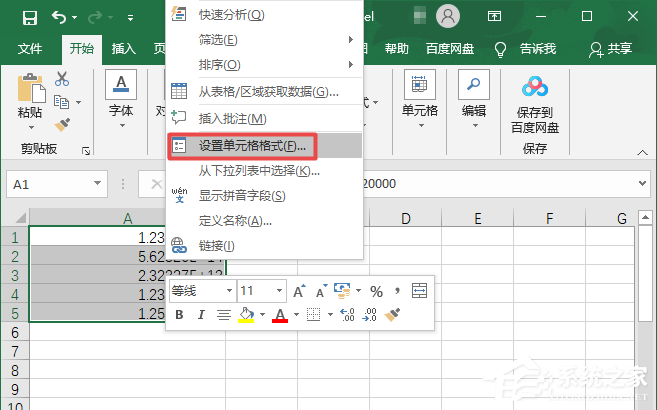Viewport: 657px width, 410px height.
Task: Click the 共享 share button
Action: pyautogui.click(x=611, y=48)
